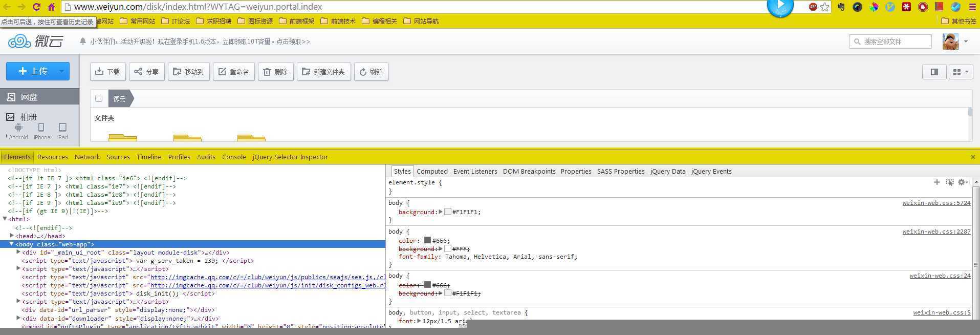
Task: Open the rainbow color picker extension
Action: click(x=874, y=7)
